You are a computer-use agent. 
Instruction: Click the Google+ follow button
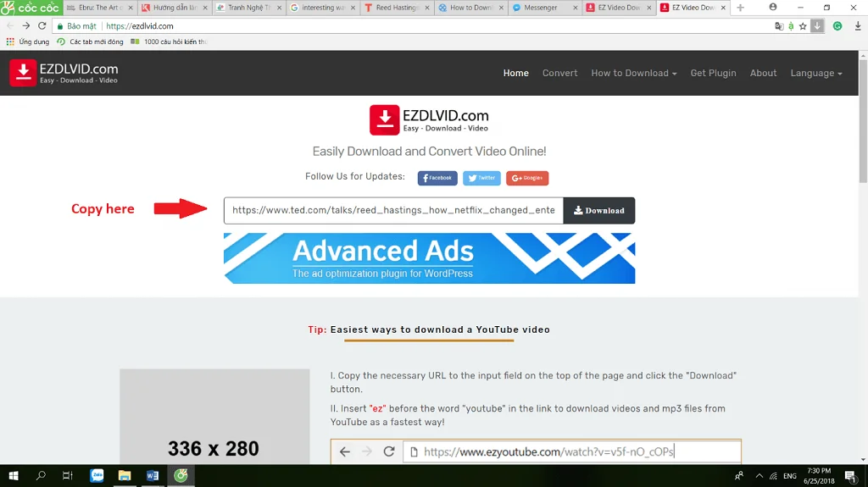coord(527,178)
